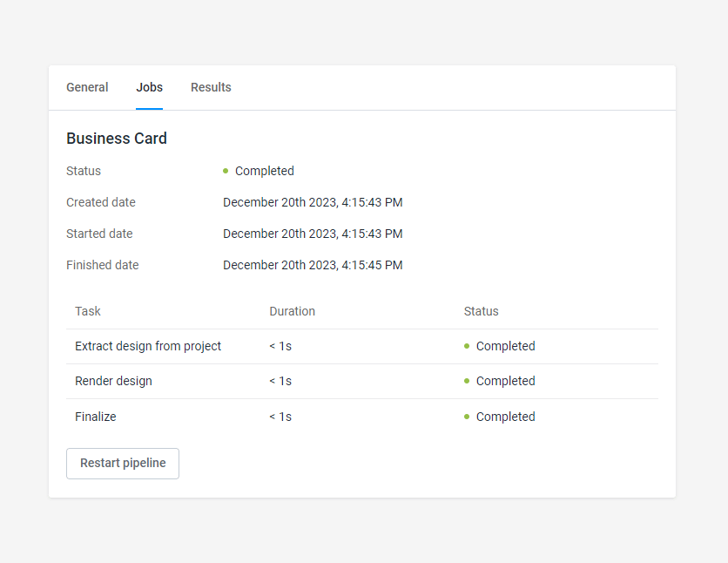This screenshot has height=563, width=728.
Task: Switch to the General tab
Action: click(x=87, y=87)
